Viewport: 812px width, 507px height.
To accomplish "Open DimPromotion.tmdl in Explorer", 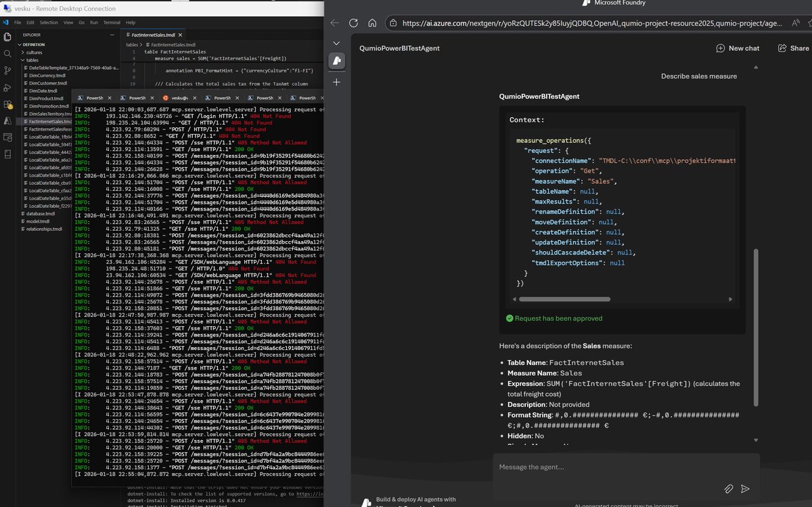I will point(49,106).
